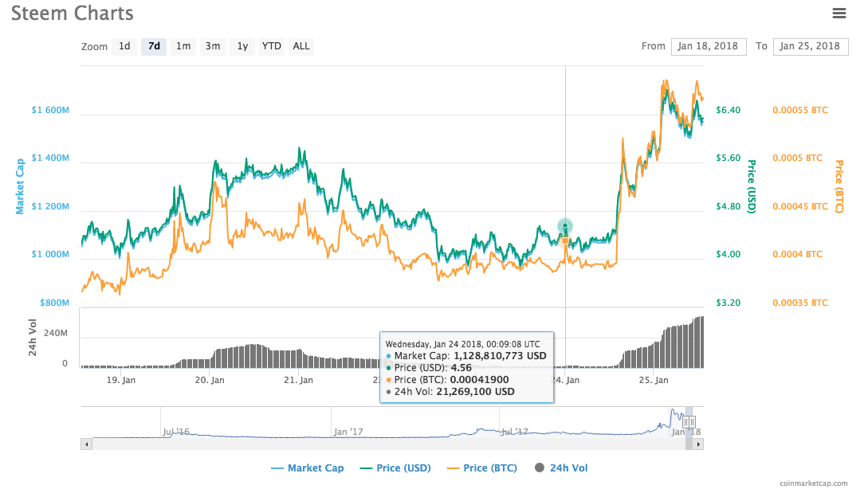This screenshot has height=489, width=868.
Task: Click the Steem Charts heading
Action: pyautogui.click(x=72, y=14)
